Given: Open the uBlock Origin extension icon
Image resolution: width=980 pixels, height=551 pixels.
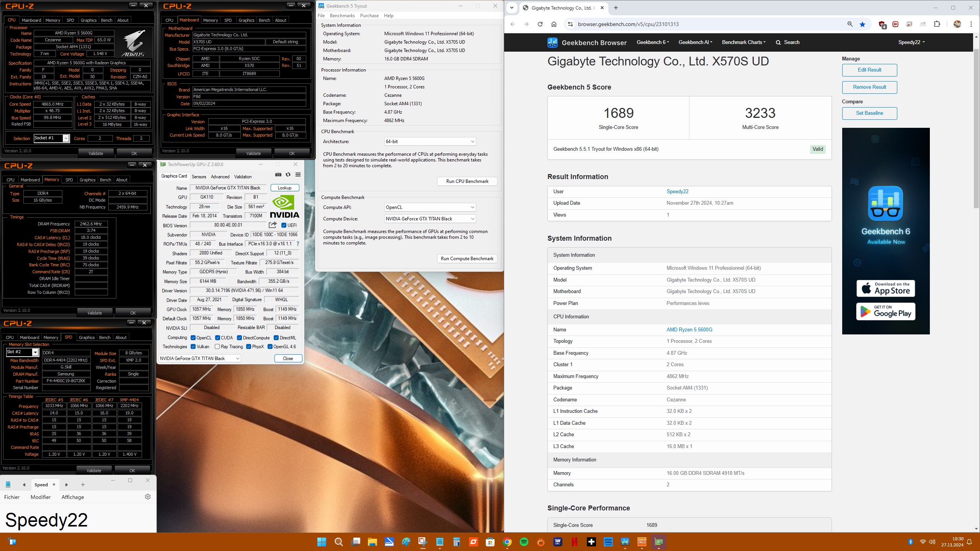Looking at the screenshot, I should pyautogui.click(x=882, y=24).
